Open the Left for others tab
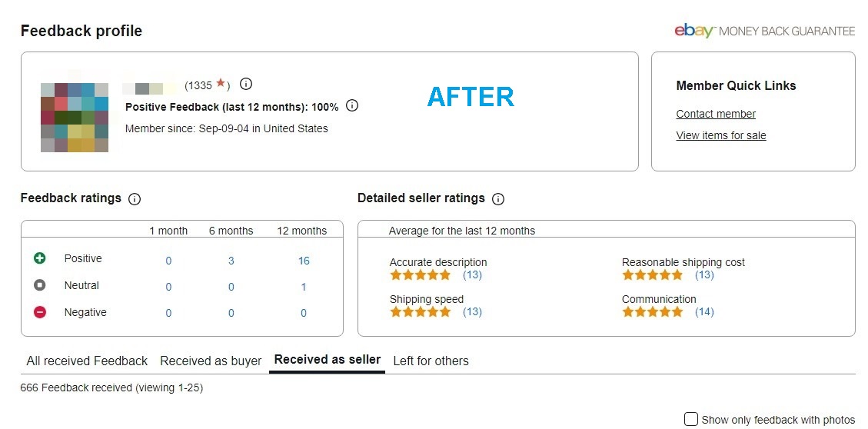The image size is (868, 429). tap(431, 361)
